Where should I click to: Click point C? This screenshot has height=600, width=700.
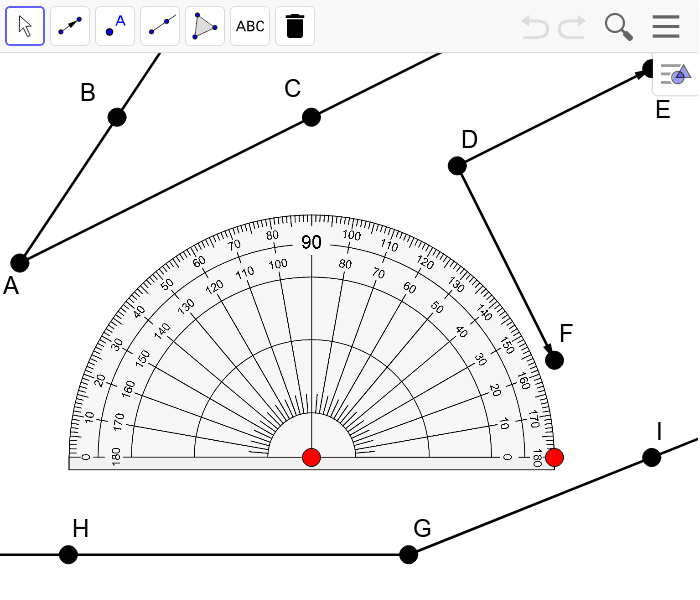click(311, 117)
